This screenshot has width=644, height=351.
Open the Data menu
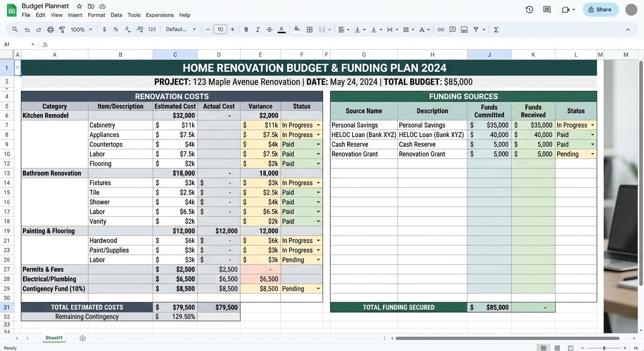(116, 15)
